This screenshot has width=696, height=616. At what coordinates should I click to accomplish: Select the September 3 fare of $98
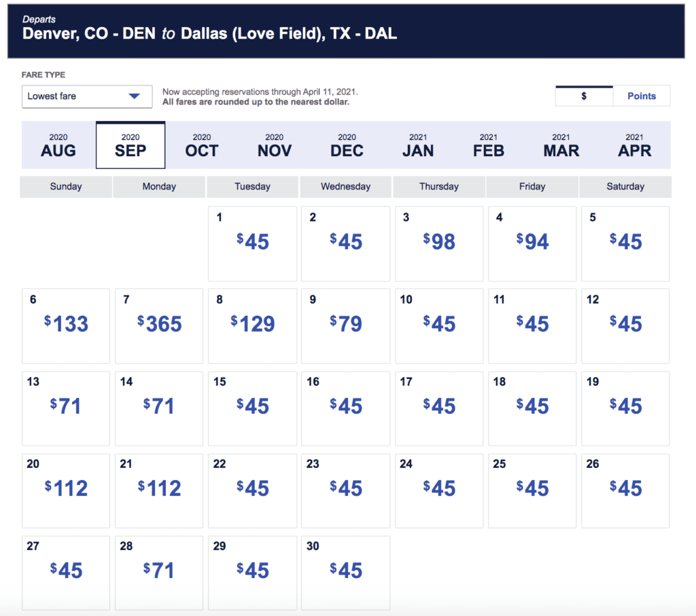coord(439,243)
